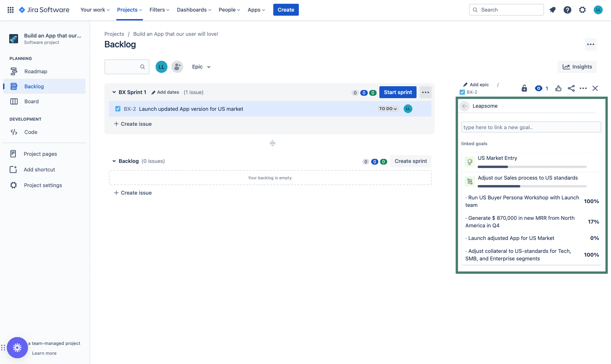The width and height of the screenshot is (611, 364).
Task: Open settings gear in top bar
Action: [x=582, y=10]
